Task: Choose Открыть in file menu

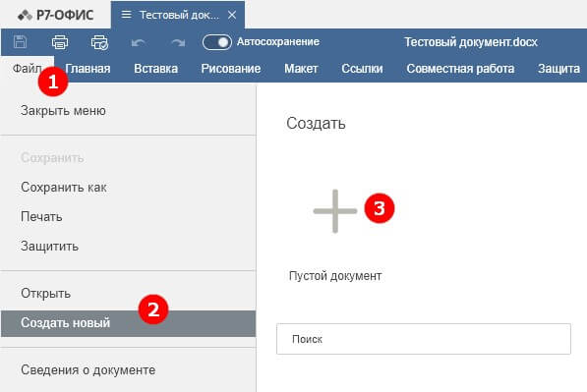Action: [x=45, y=293]
